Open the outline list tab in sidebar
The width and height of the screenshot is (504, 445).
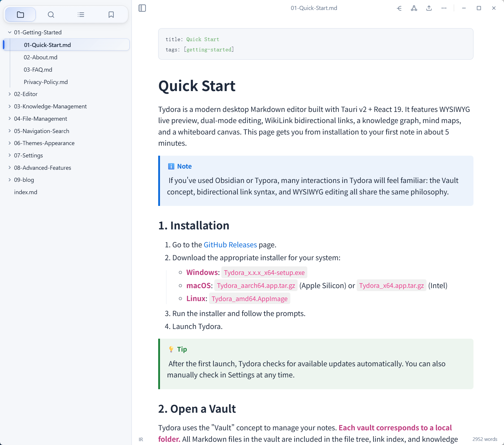(81, 15)
